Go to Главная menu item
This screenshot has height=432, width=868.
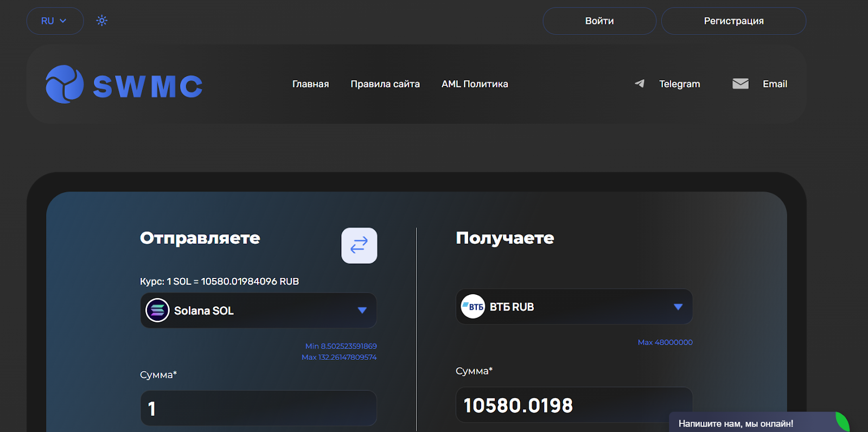click(x=311, y=84)
